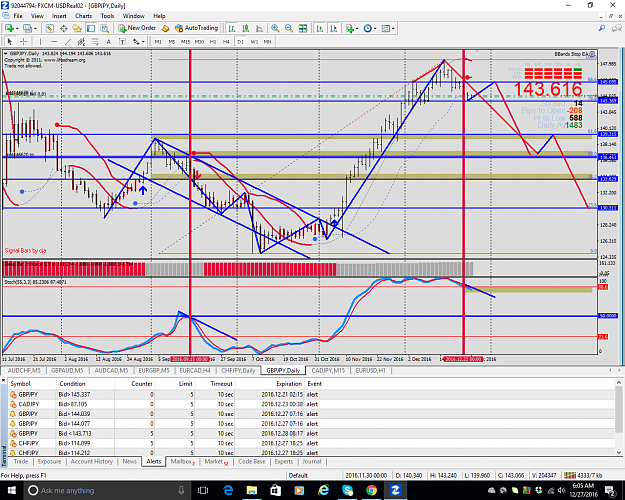Expand the Templates dropdown arrow
The width and height of the screenshot is (625, 500).
[x=393, y=29]
